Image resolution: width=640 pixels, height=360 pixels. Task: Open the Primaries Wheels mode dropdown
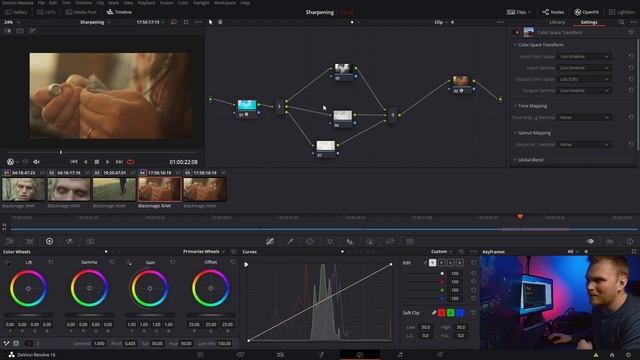(203, 252)
